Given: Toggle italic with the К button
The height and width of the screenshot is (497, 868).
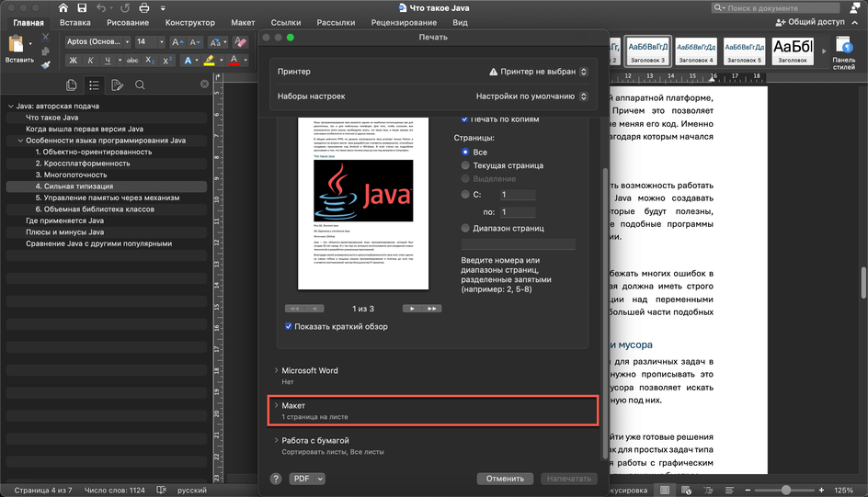Looking at the screenshot, I should pyautogui.click(x=90, y=61).
